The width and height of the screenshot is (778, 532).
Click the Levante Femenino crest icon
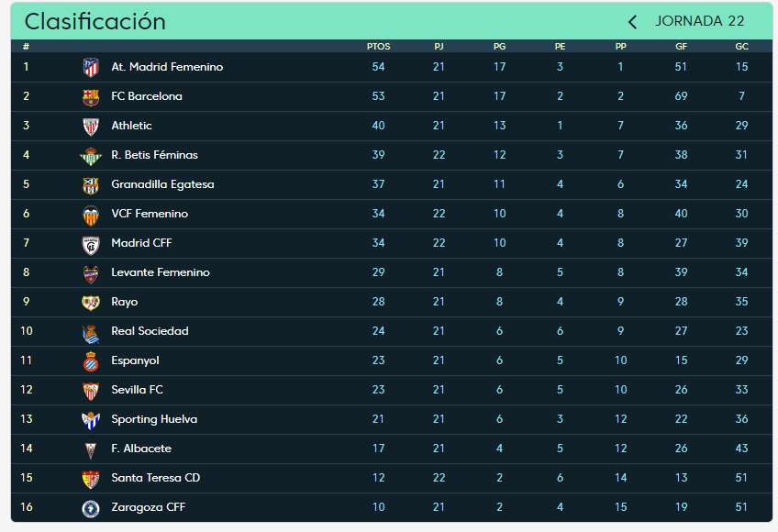click(91, 273)
